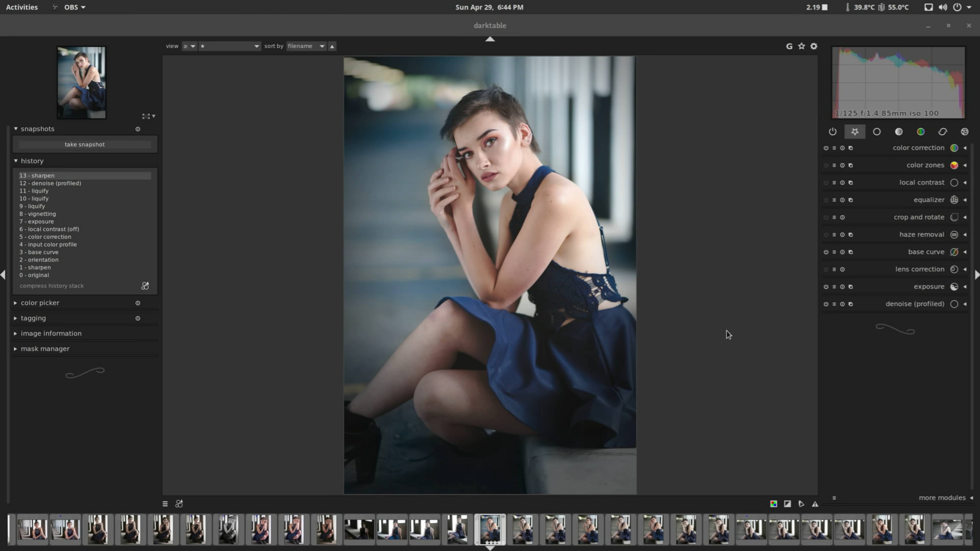Select history item 8 - vignetting
Screen dimensions: 980x551
[38, 214]
